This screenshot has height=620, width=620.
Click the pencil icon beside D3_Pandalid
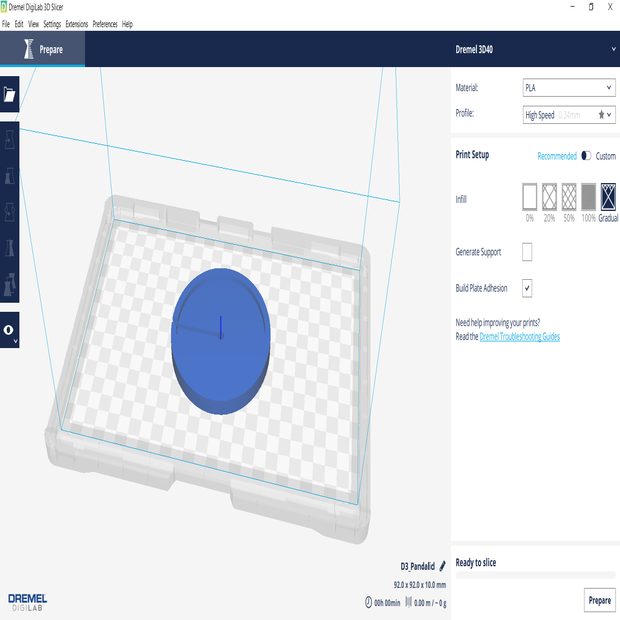tap(443, 565)
